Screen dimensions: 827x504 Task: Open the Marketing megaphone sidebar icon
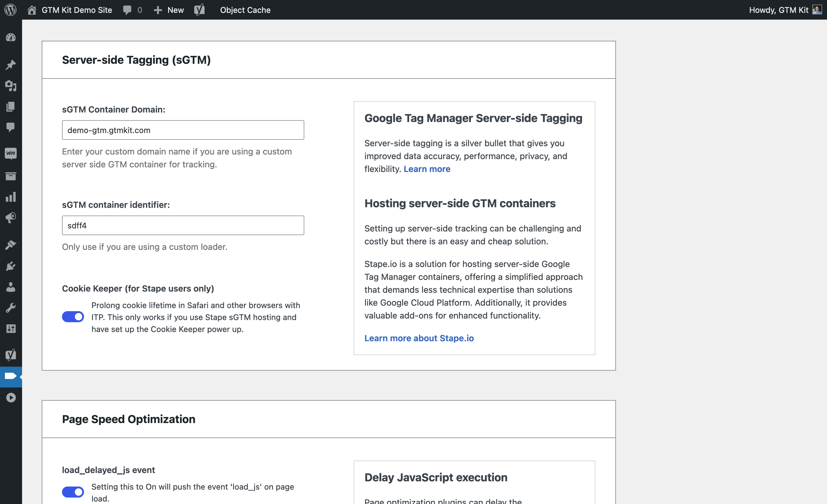coord(11,218)
